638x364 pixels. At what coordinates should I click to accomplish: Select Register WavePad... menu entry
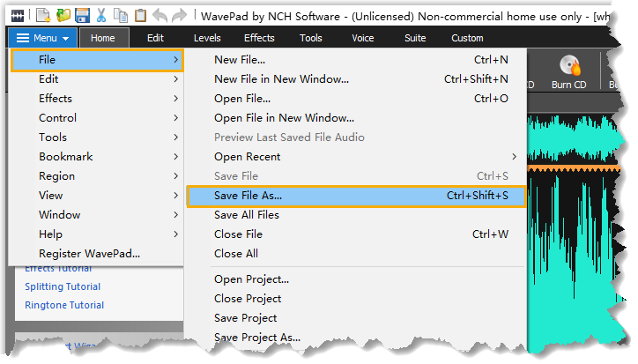pyautogui.click(x=89, y=254)
